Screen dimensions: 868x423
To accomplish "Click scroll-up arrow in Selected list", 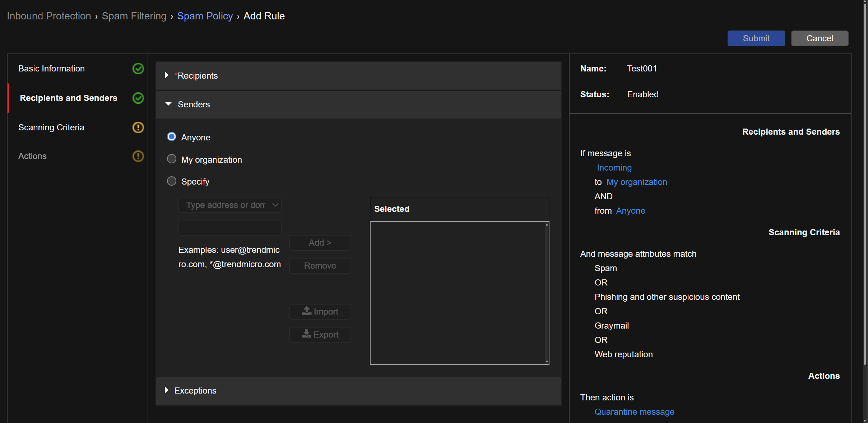I will (x=547, y=225).
